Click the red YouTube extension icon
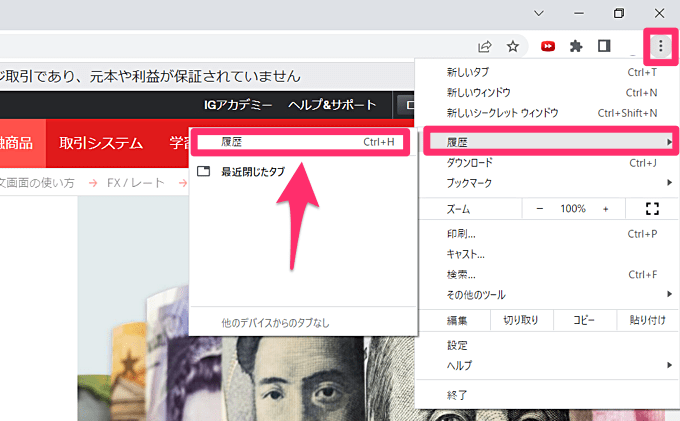This screenshot has width=680, height=421. 548,46
